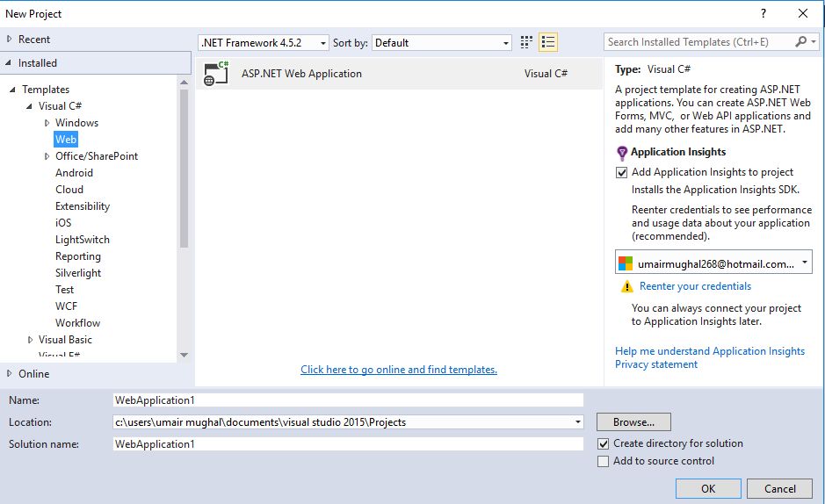The image size is (825, 504).
Task: Select the Extensibility template category
Action: click(x=83, y=206)
